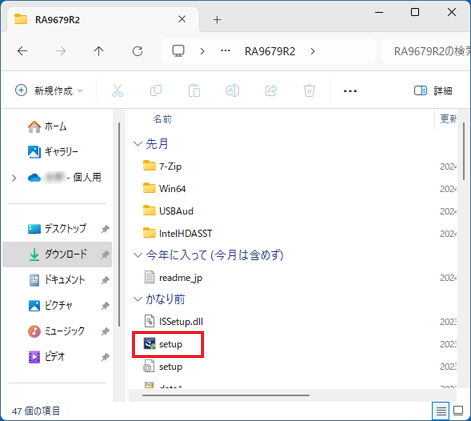Image resolution: width=471 pixels, height=421 pixels.
Task: Collapse the 先月 group
Action: point(137,144)
